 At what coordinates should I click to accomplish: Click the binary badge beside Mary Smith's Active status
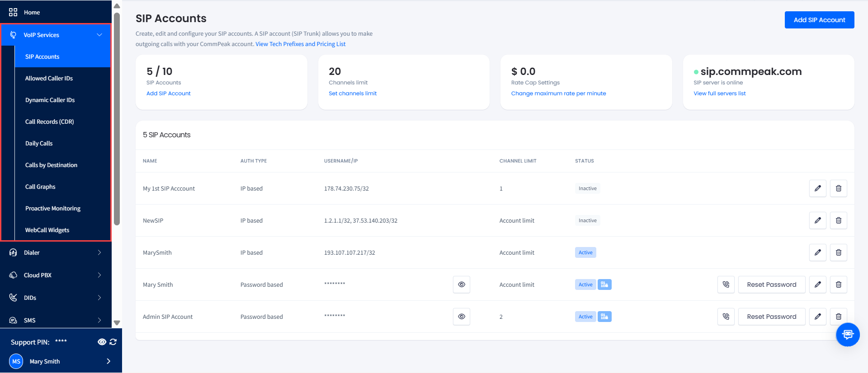click(x=604, y=284)
